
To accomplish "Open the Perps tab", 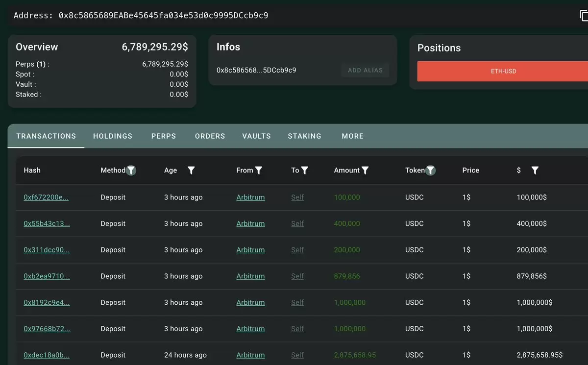I will (164, 136).
